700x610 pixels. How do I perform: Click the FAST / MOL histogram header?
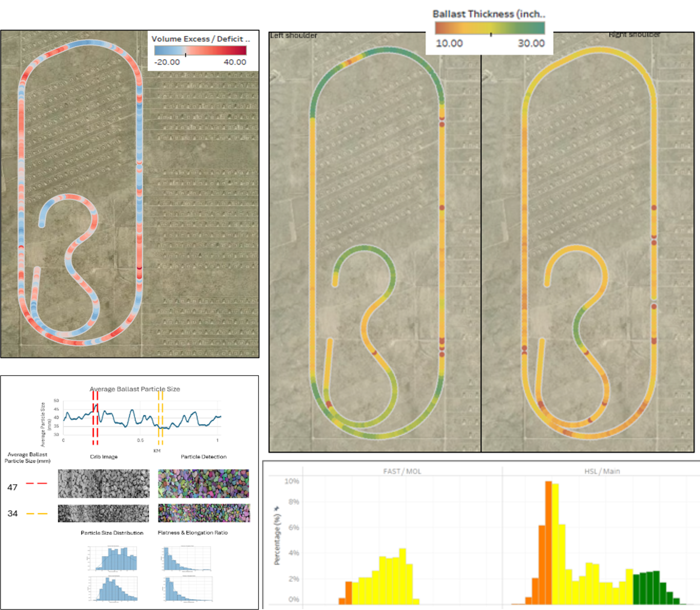click(402, 471)
